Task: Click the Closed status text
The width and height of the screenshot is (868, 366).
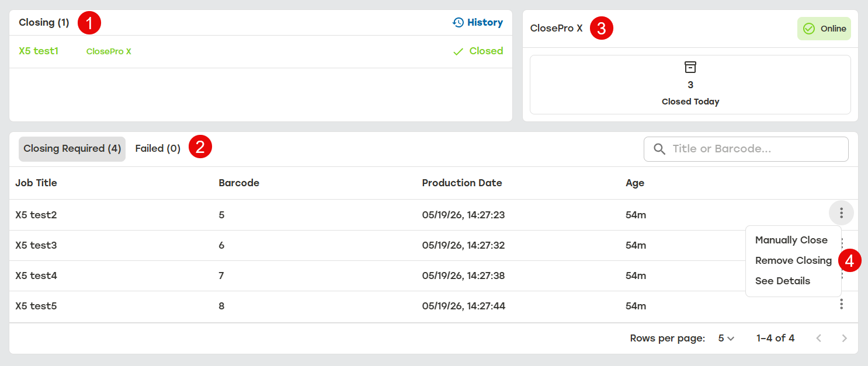Action: pyautogui.click(x=486, y=51)
